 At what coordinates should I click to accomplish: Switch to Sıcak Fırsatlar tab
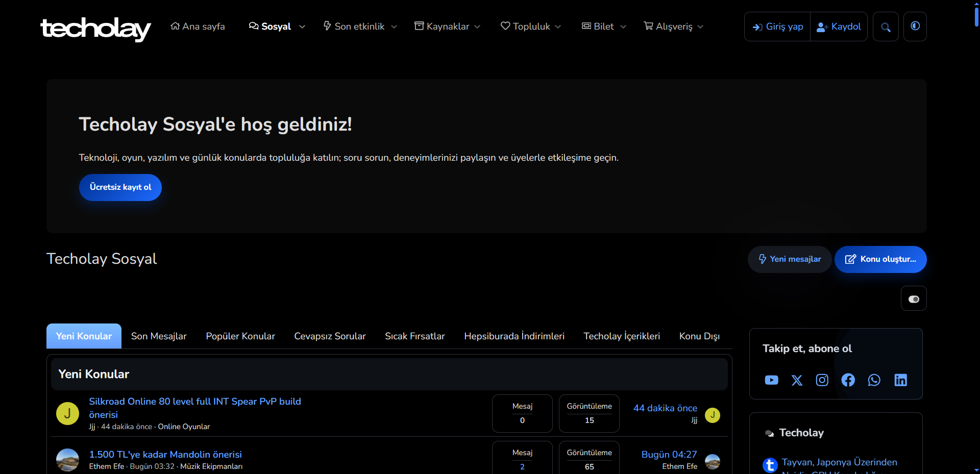click(x=415, y=336)
